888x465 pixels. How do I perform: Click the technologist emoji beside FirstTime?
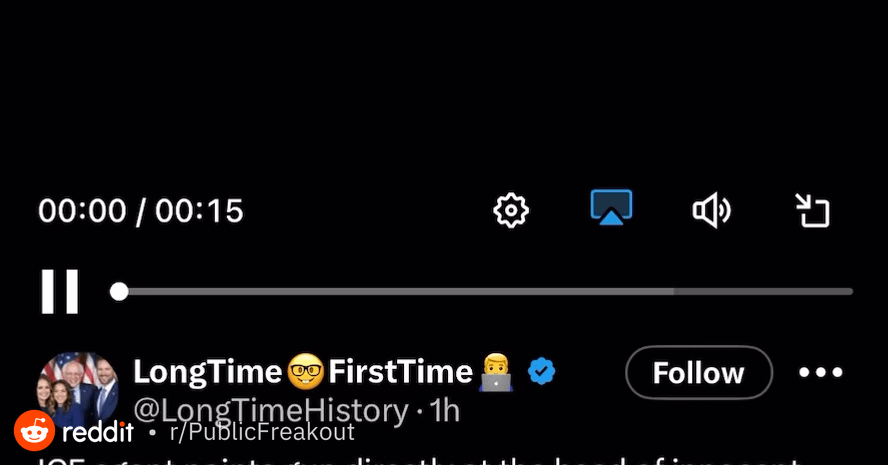pyautogui.click(x=496, y=372)
